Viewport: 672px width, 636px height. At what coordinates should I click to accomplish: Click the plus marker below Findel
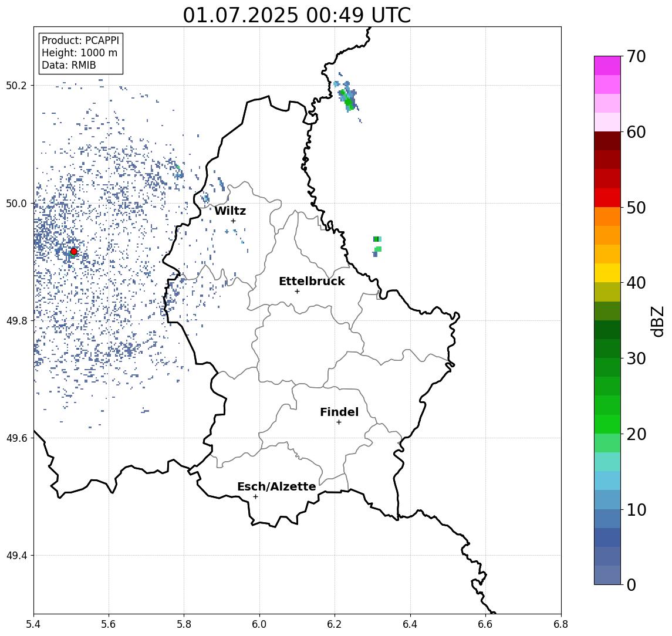(x=339, y=422)
